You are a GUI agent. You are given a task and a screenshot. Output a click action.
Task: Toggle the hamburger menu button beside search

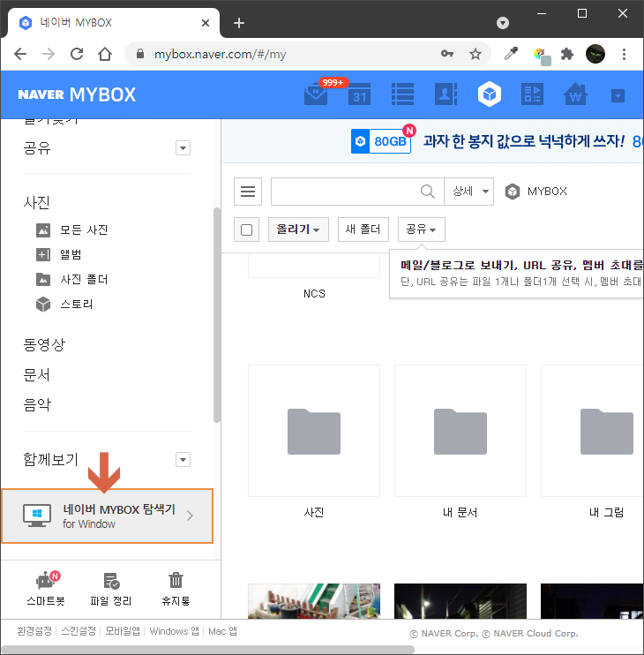248,192
